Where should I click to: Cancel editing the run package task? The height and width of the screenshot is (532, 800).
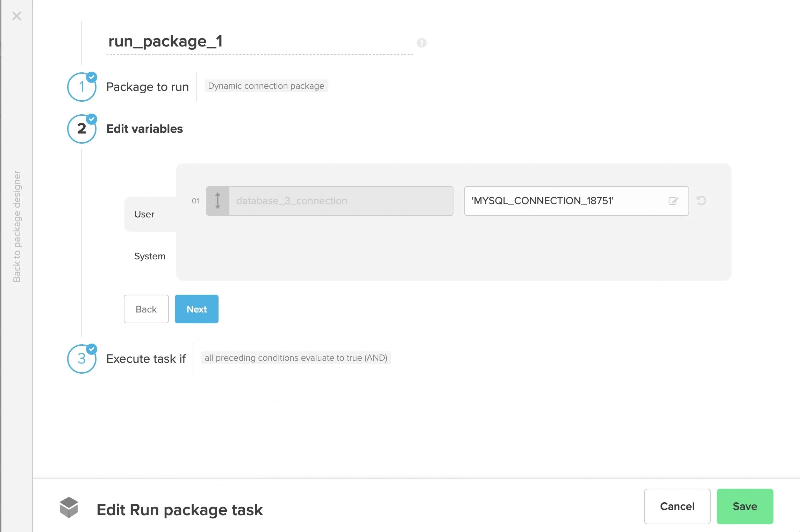677,506
